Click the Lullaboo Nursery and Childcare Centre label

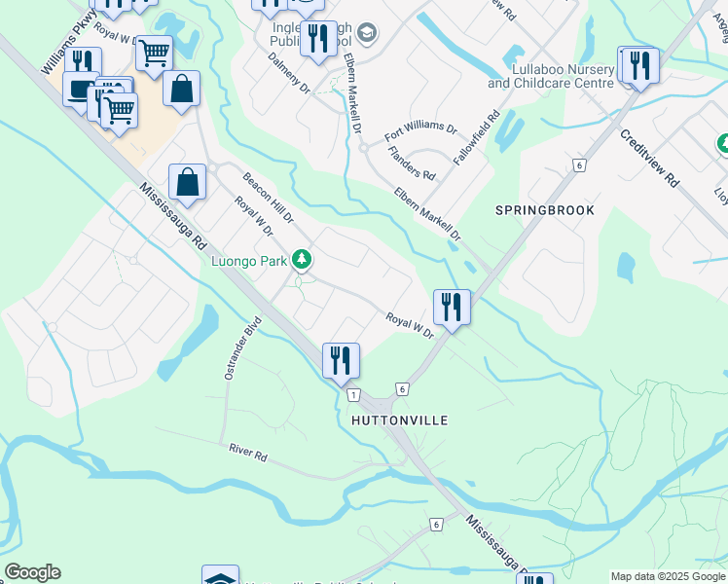coord(551,77)
